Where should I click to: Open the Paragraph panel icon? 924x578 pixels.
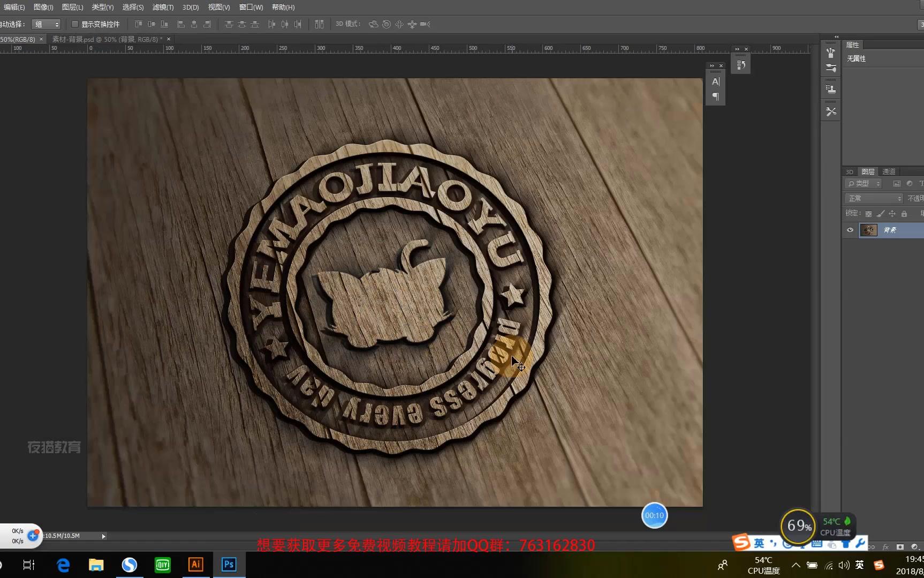click(716, 96)
